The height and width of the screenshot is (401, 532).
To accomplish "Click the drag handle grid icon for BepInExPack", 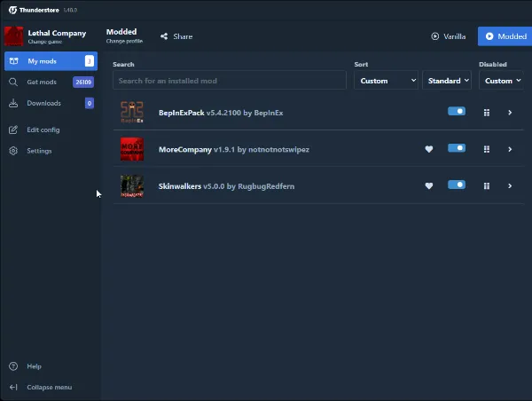I will pyautogui.click(x=487, y=113).
